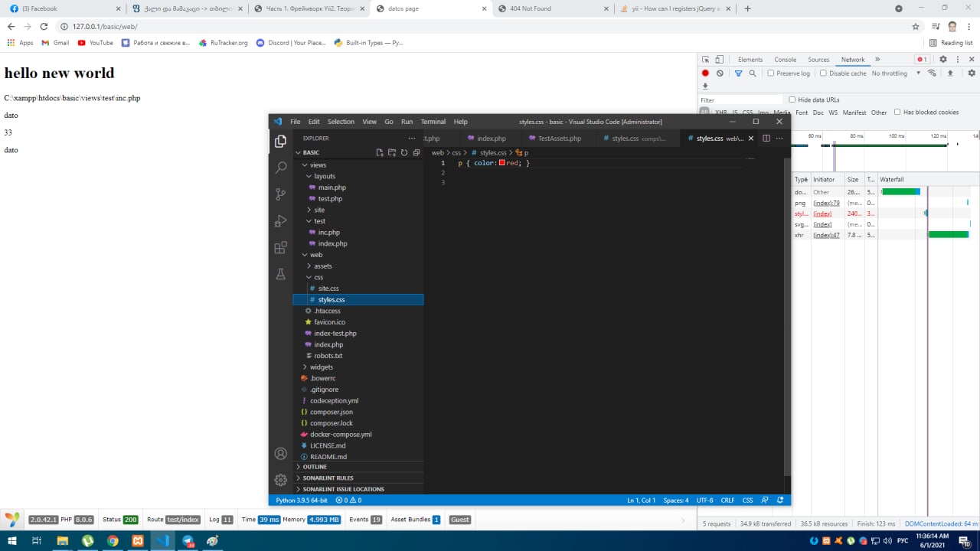980x551 pixels.
Task: Open Search view in VS Code activity bar
Action: pos(280,168)
